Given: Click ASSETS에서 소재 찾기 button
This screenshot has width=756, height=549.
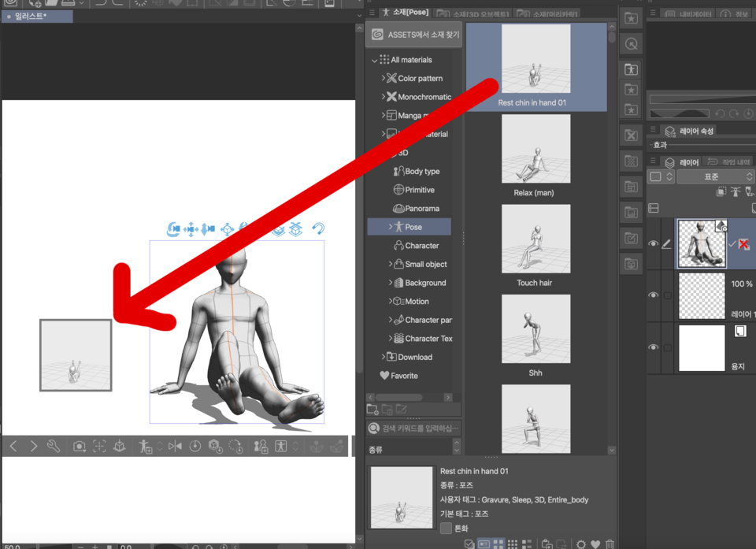Looking at the screenshot, I should pos(414,35).
